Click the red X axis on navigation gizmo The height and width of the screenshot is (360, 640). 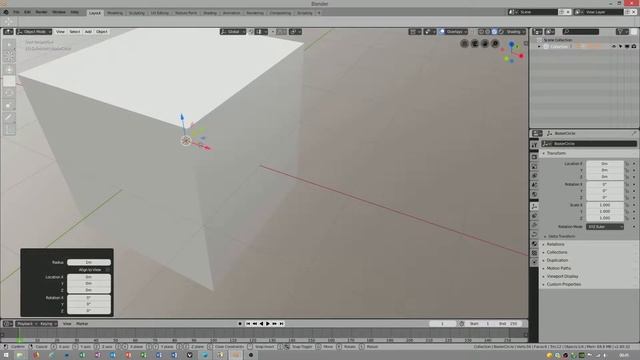click(521, 56)
